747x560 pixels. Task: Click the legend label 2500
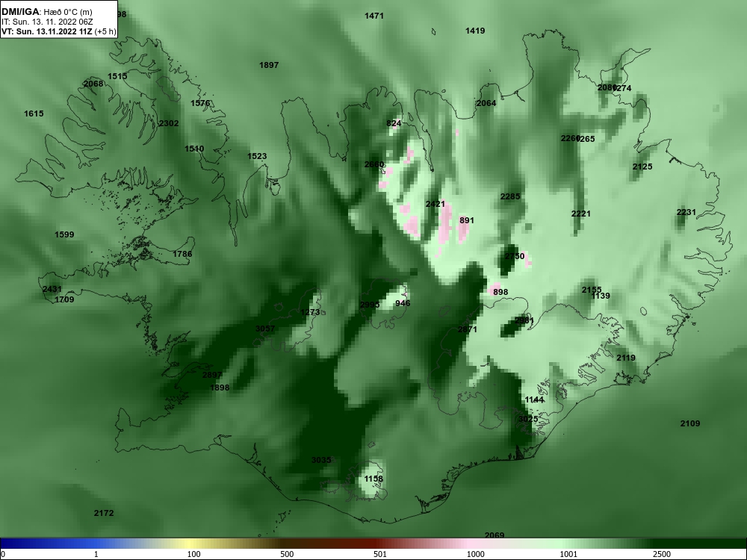(x=662, y=554)
